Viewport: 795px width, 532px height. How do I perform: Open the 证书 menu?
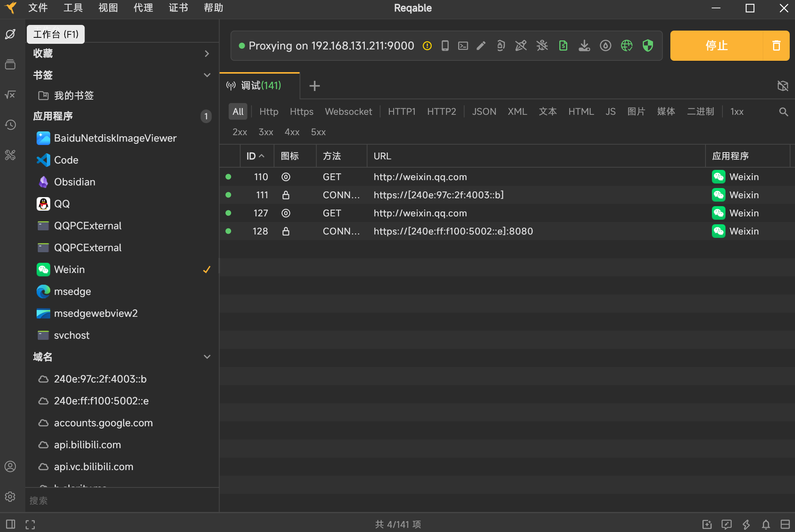[x=178, y=8]
